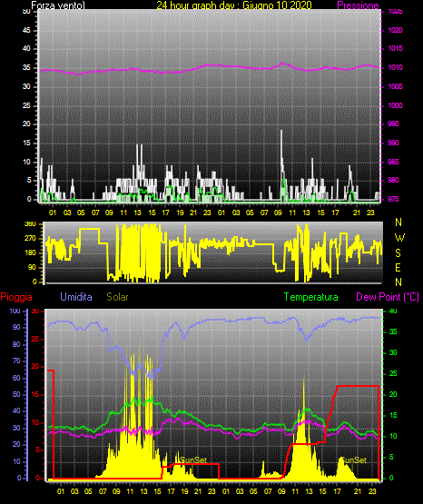Select the 1000 pressure axis value
This screenshot has width=423, height=504.
(395, 105)
